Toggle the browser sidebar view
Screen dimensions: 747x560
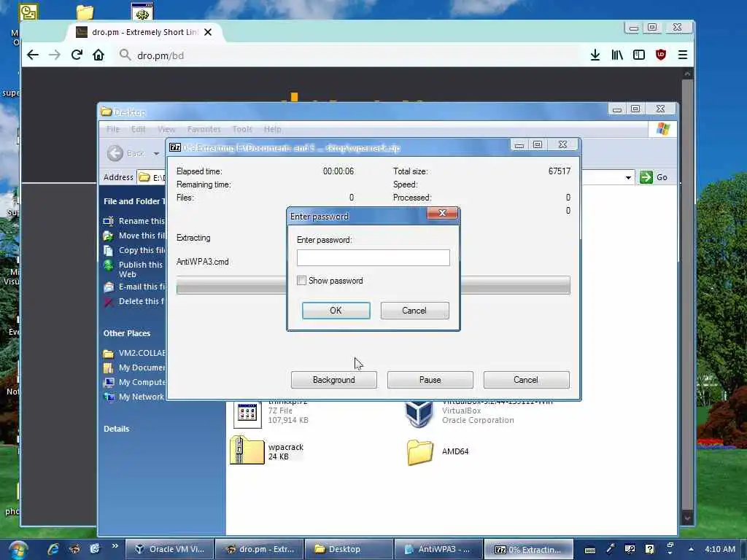(x=639, y=55)
